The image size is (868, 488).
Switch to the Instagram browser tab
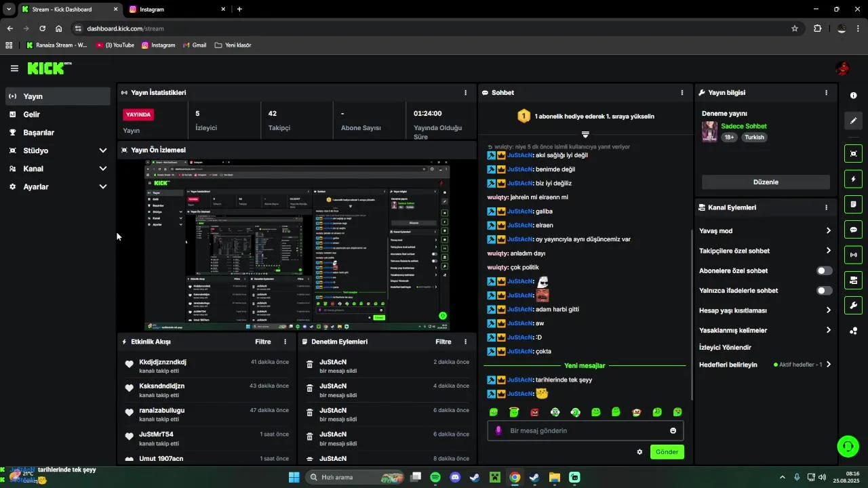click(178, 9)
